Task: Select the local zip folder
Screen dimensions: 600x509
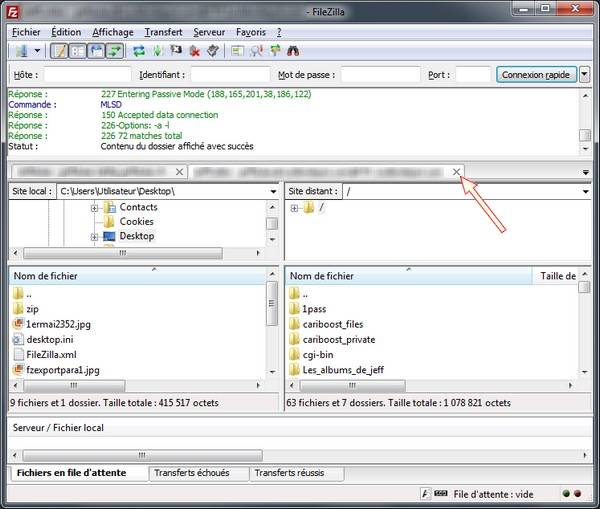Action: pyautogui.click(x=33, y=309)
